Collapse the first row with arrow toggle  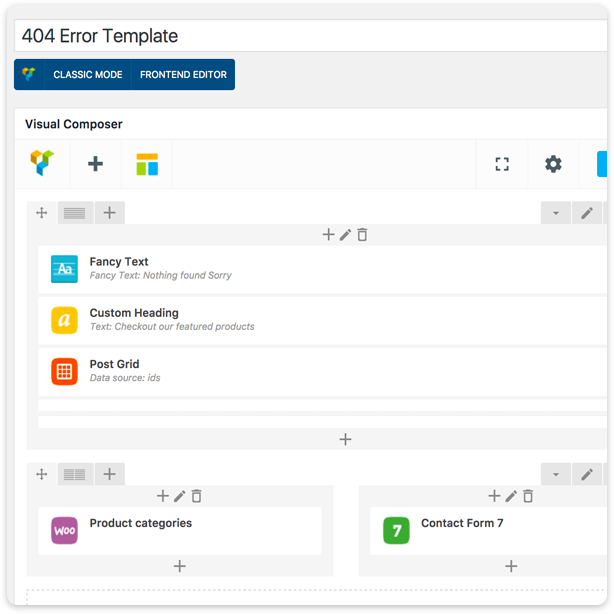pos(555,213)
